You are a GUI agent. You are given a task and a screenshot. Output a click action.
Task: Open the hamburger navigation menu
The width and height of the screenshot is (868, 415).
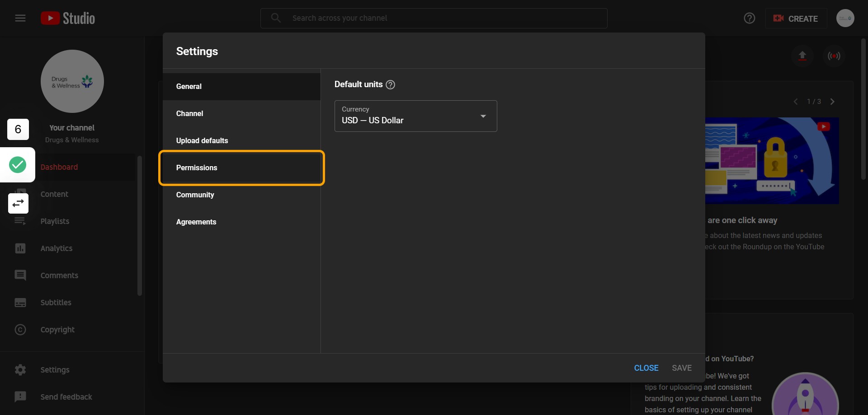20,18
